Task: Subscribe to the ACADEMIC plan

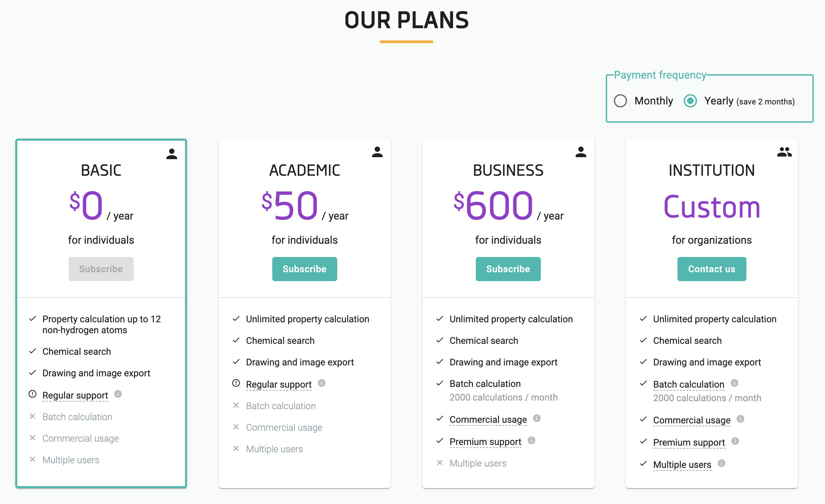Action: tap(304, 269)
